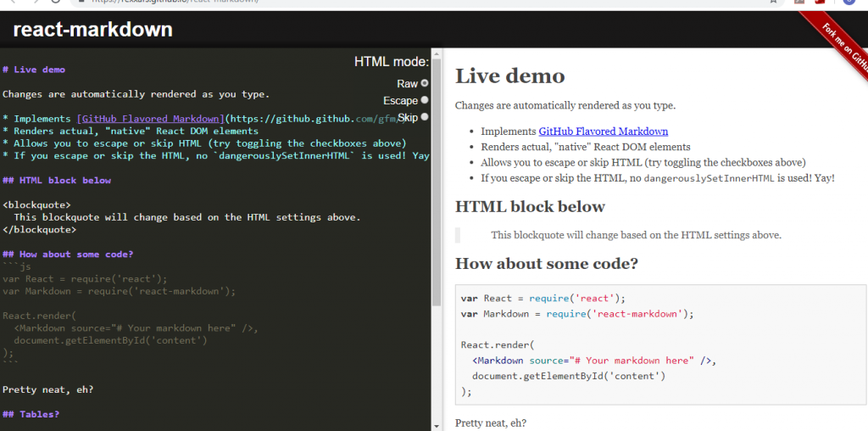Select the Escape HTML mode radio button
The width and height of the screenshot is (868, 431).
(x=425, y=100)
